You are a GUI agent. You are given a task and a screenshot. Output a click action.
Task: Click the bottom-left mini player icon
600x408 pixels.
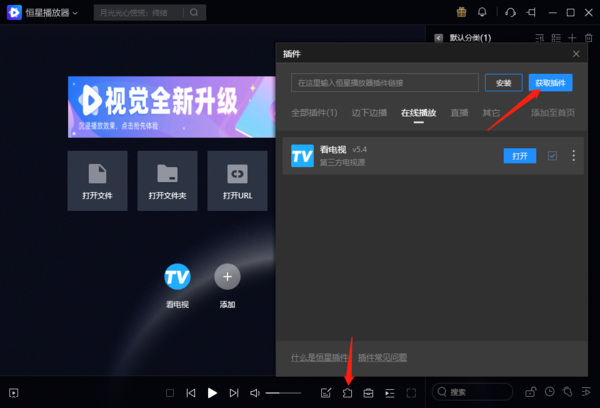click(x=14, y=393)
